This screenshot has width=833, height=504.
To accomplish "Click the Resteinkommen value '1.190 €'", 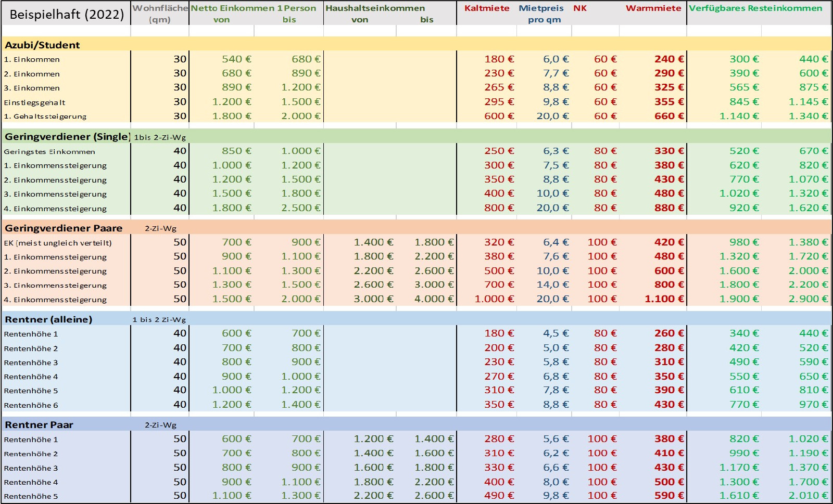I will 808,454.
